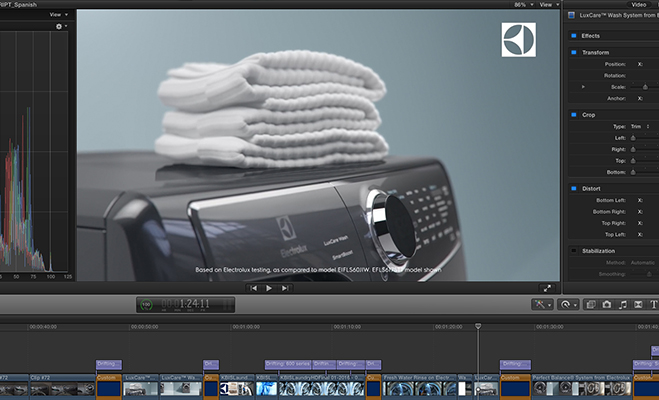Open the scopes settings gear menu
Viewport: 659px width, 400px height.
pos(61,26)
